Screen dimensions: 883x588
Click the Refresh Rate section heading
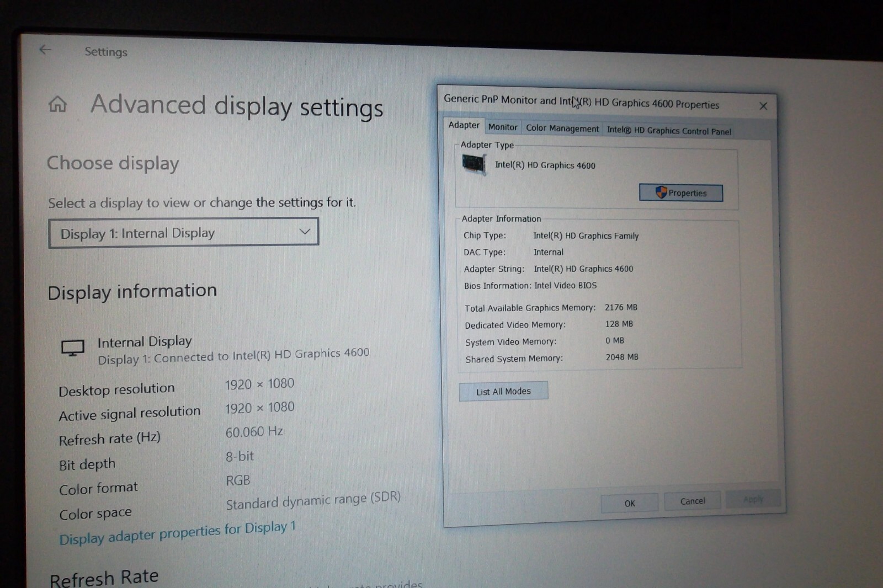104,578
